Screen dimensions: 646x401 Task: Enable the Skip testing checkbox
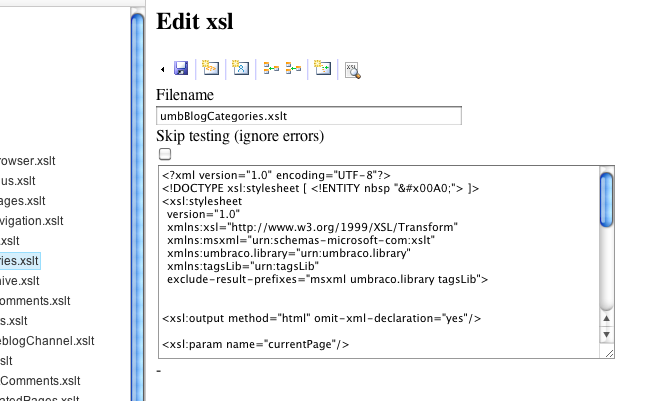pyautogui.click(x=165, y=154)
